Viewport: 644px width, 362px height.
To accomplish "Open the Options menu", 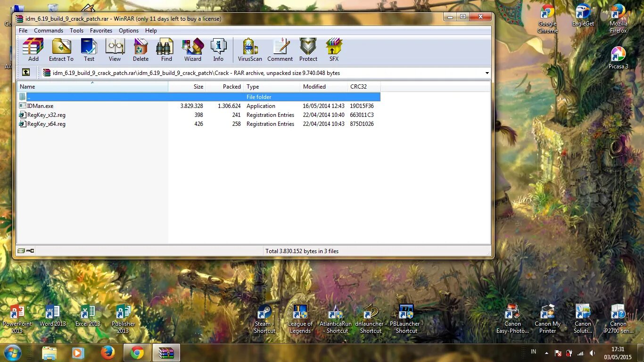I will pyautogui.click(x=129, y=31).
